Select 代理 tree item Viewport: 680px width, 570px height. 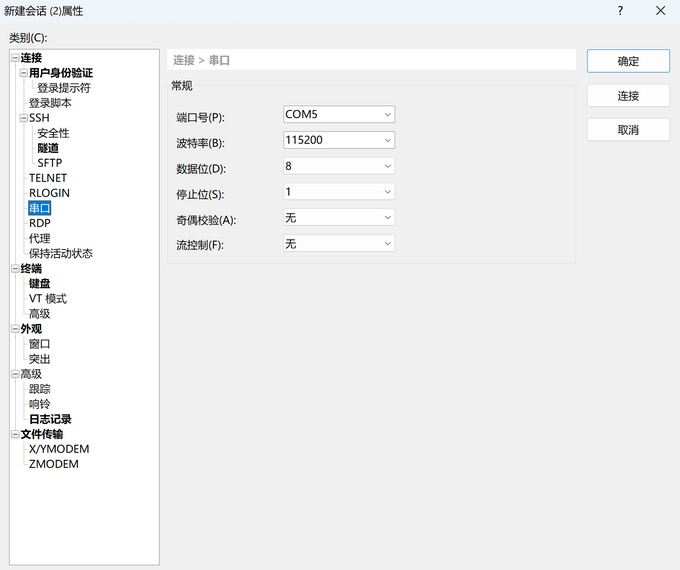pos(39,239)
